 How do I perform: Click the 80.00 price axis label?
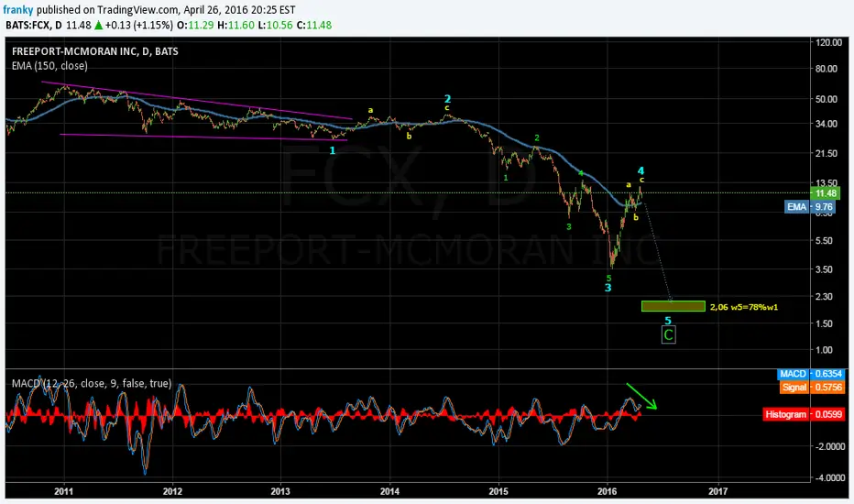(x=827, y=69)
